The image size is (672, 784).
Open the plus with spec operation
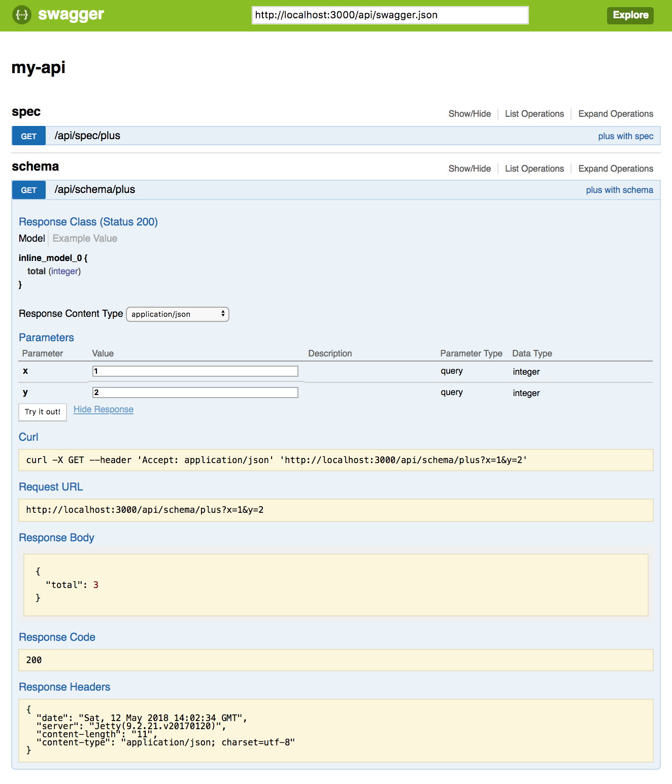point(625,136)
